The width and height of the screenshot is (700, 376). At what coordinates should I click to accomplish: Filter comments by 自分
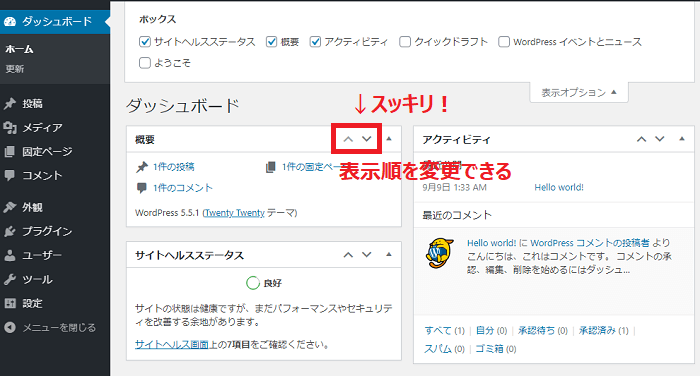485,330
